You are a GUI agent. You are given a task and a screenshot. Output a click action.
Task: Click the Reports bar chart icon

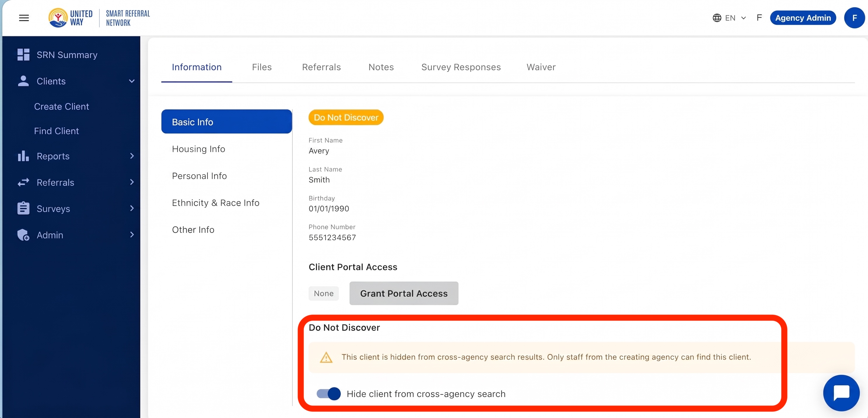click(x=23, y=156)
